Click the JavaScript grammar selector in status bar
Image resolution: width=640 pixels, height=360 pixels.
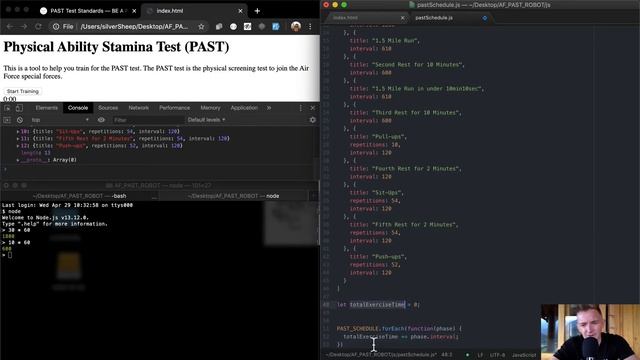(524, 355)
